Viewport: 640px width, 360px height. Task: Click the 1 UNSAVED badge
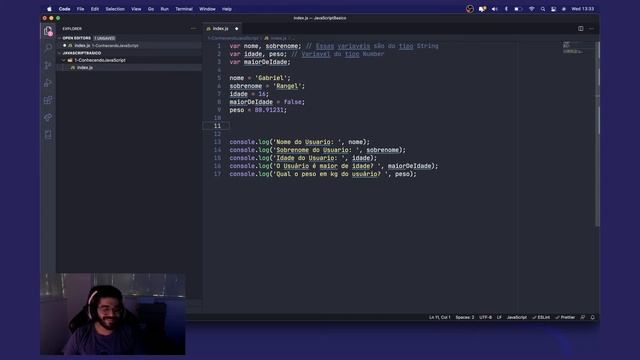[x=104, y=38]
